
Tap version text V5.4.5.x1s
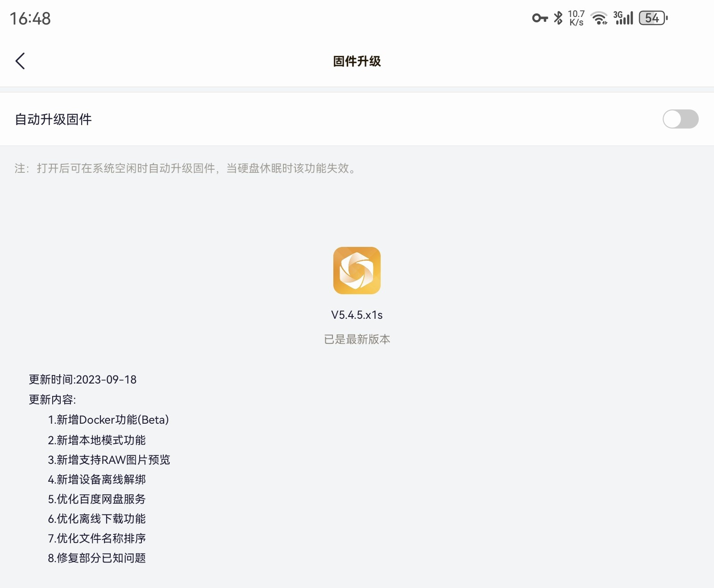coord(357,315)
